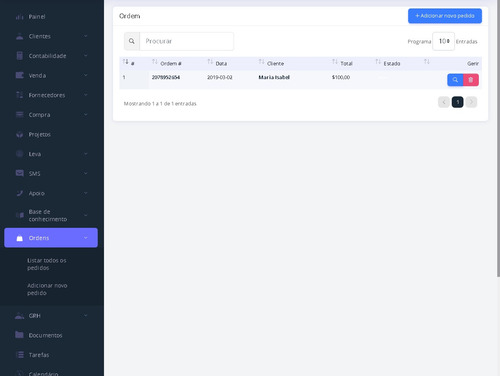
Task: Click the Base de conhecimento icon
Action: [x=20, y=215]
